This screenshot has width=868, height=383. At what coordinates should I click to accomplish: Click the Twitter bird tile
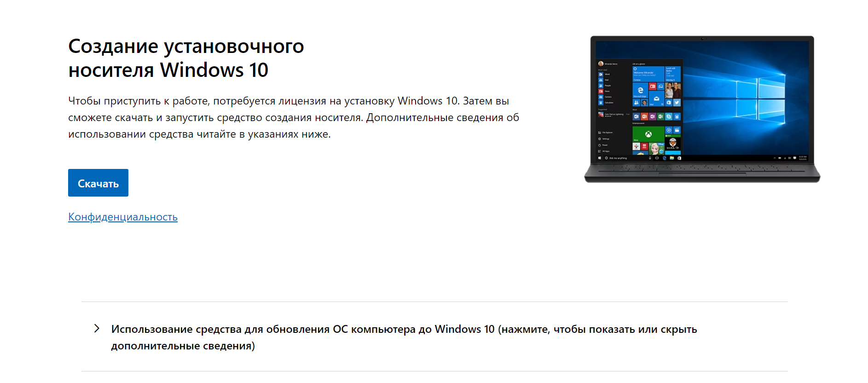coord(677,103)
